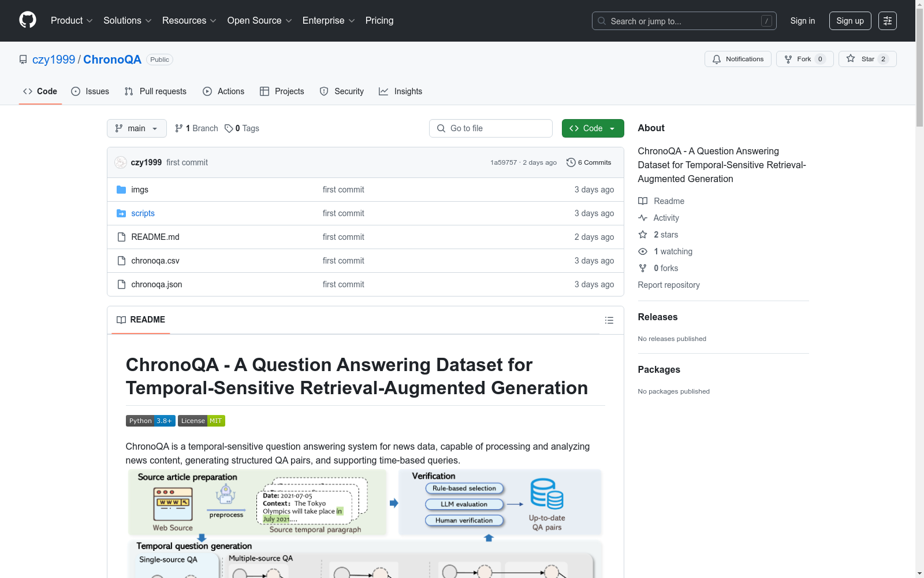Click the magnifier icon in search bar
Image resolution: width=924 pixels, height=578 pixels.
click(602, 21)
